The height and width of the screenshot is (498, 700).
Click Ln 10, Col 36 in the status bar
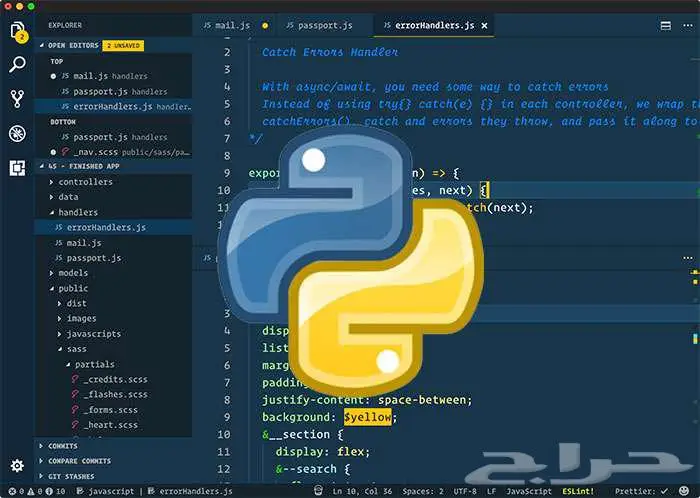pos(362,491)
